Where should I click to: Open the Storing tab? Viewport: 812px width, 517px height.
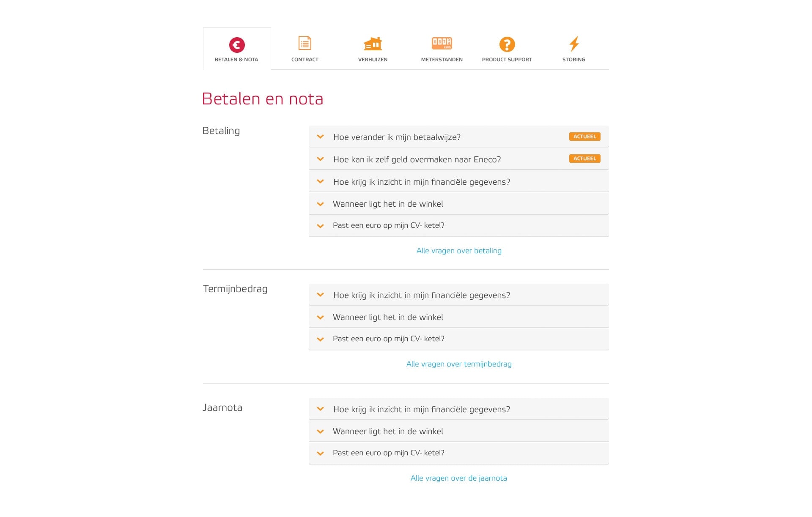coord(573,59)
